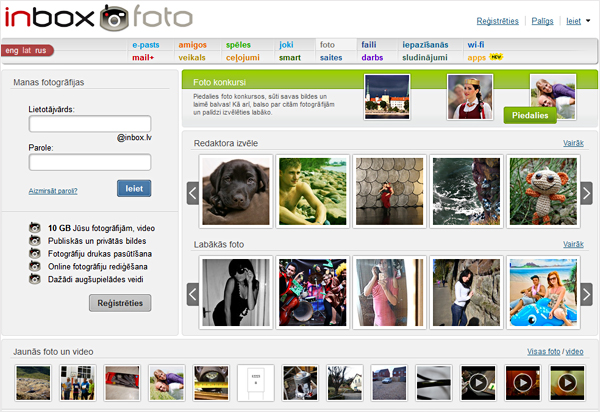The image size is (600, 412).
Task: Open the folk costume woman contest thumbnail
Action: 470,97
